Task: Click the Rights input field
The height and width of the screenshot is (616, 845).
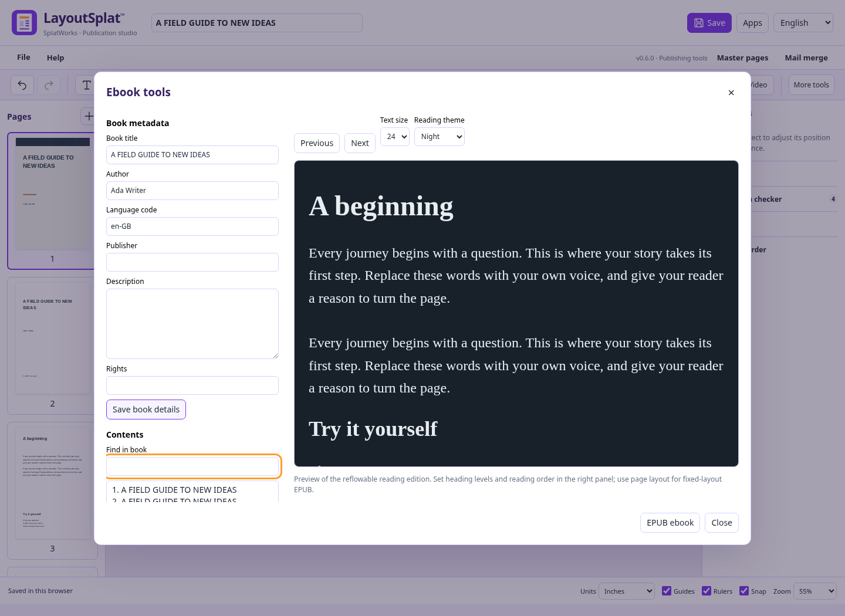Action: pyautogui.click(x=192, y=385)
